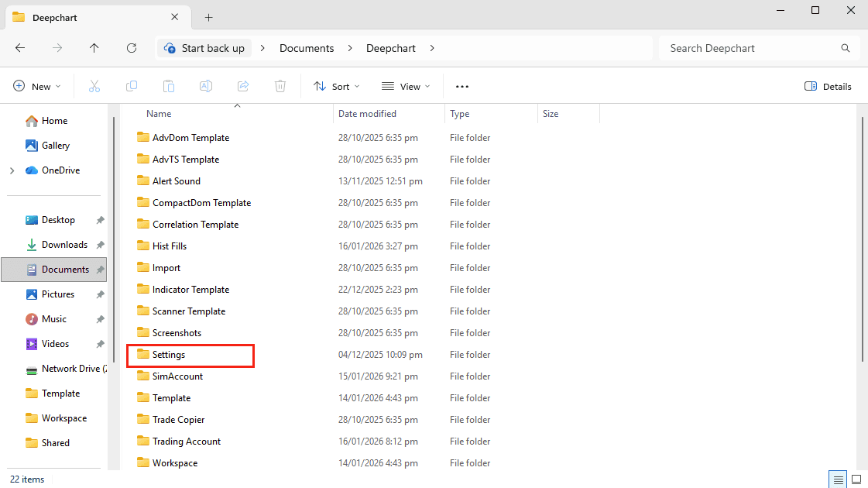The image size is (868, 488).
Task: Click the vertical scrollbar of file list
Action: [x=863, y=239]
